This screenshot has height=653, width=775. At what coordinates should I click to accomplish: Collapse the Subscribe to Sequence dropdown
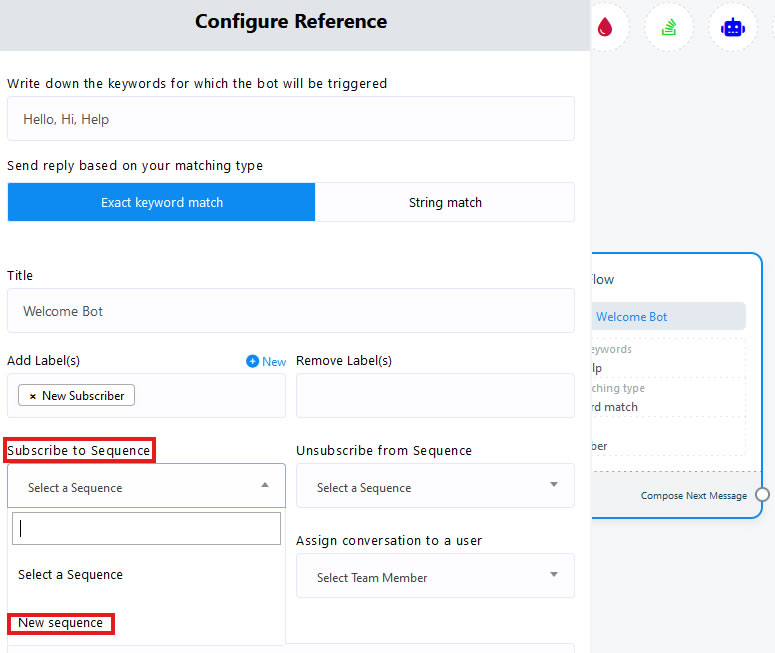265,485
